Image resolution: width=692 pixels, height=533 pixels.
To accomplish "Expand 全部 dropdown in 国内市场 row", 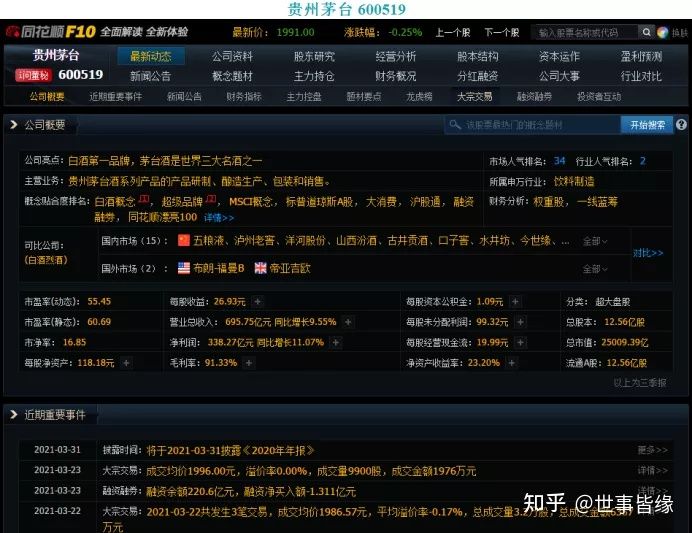I will tap(595, 241).
